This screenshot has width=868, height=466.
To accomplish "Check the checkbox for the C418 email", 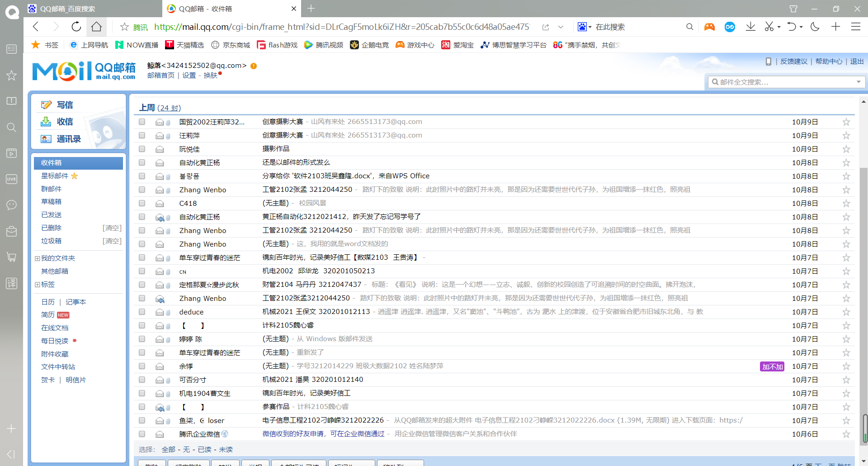I will 142,203.
